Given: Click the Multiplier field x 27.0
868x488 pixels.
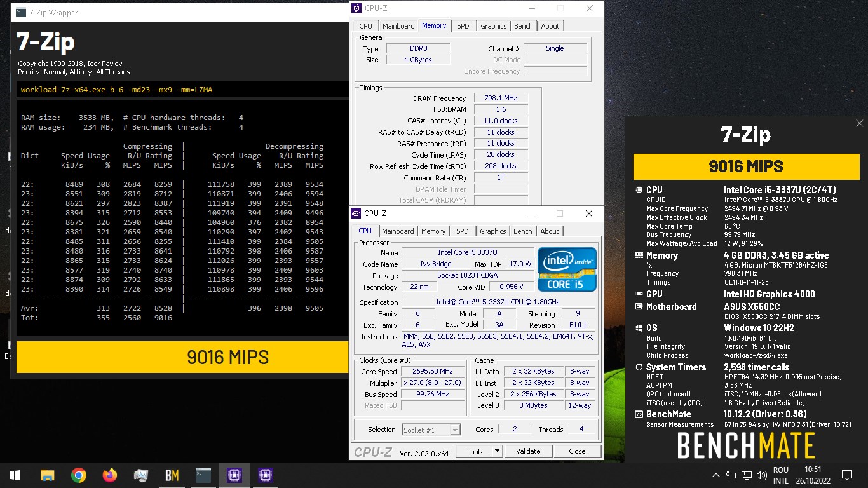Looking at the screenshot, I should coord(433,383).
